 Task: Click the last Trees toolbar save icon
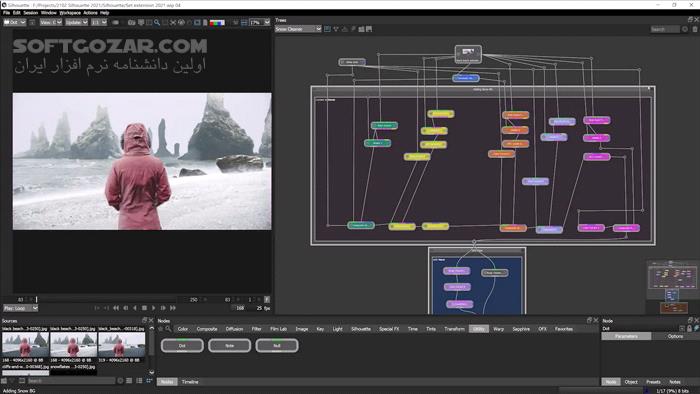[x=369, y=29]
